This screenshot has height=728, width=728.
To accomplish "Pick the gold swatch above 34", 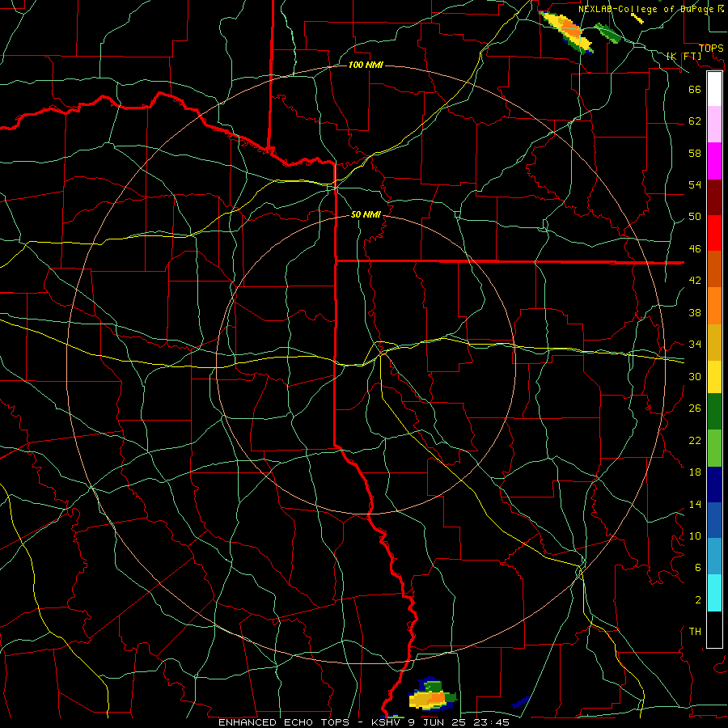I will (x=714, y=342).
